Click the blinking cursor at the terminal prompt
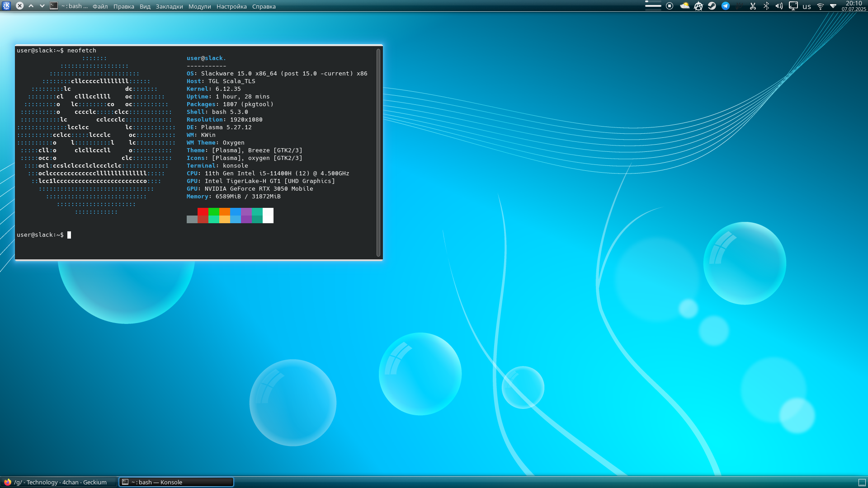Image resolution: width=868 pixels, height=488 pixels. [69, 235]
